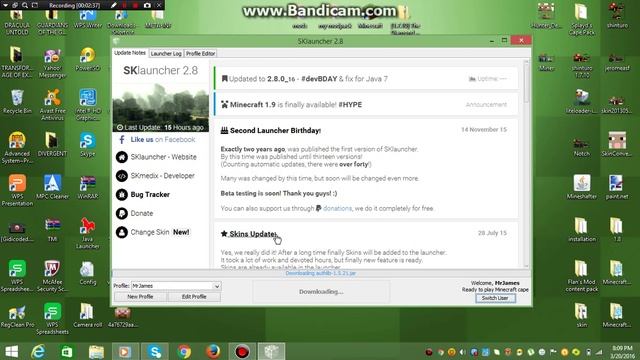Click the user icon beside Change Skin

[x=122, y=232]
